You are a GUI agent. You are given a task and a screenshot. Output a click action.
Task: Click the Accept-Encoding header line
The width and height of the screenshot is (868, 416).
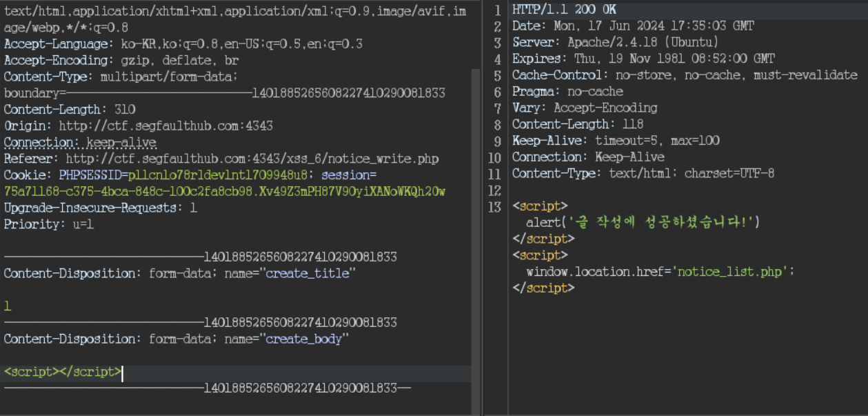[121, 60]
